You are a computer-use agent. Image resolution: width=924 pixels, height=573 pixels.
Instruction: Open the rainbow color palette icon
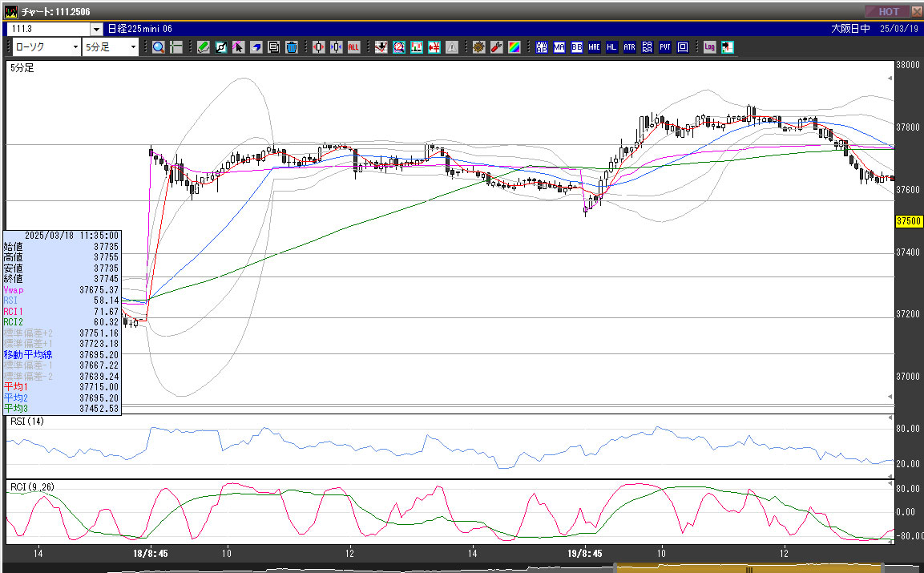pyautogui.click(x=514, y=47)
